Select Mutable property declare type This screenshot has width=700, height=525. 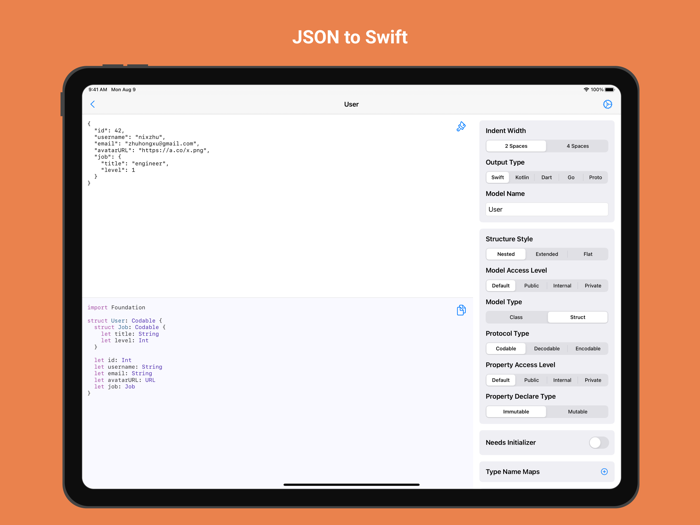[577, 412]
